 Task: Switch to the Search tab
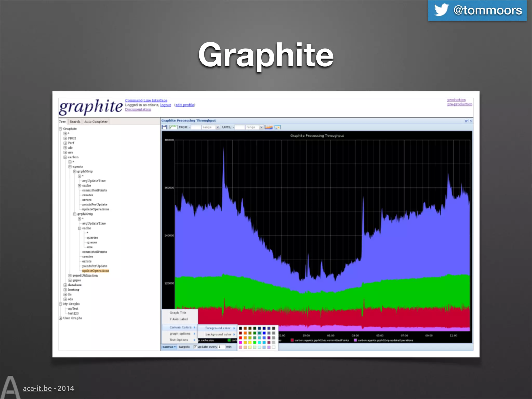pyautogui.click(x=75, y=122)
